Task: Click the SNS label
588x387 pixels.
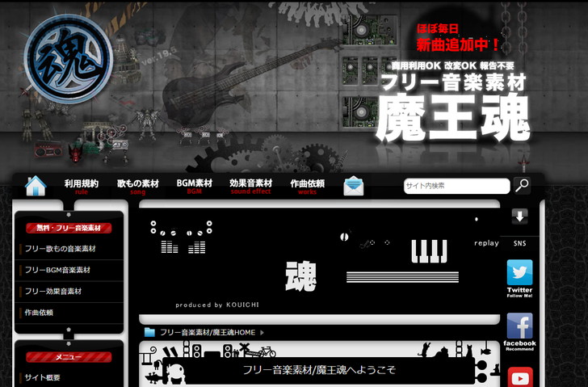Action: click(520, 243)
